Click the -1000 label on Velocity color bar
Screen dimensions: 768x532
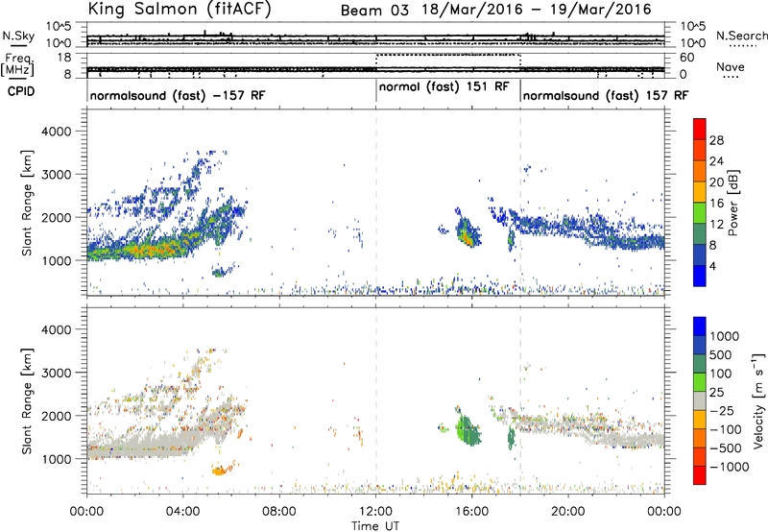pyautogui.click(x=730, y=467)
